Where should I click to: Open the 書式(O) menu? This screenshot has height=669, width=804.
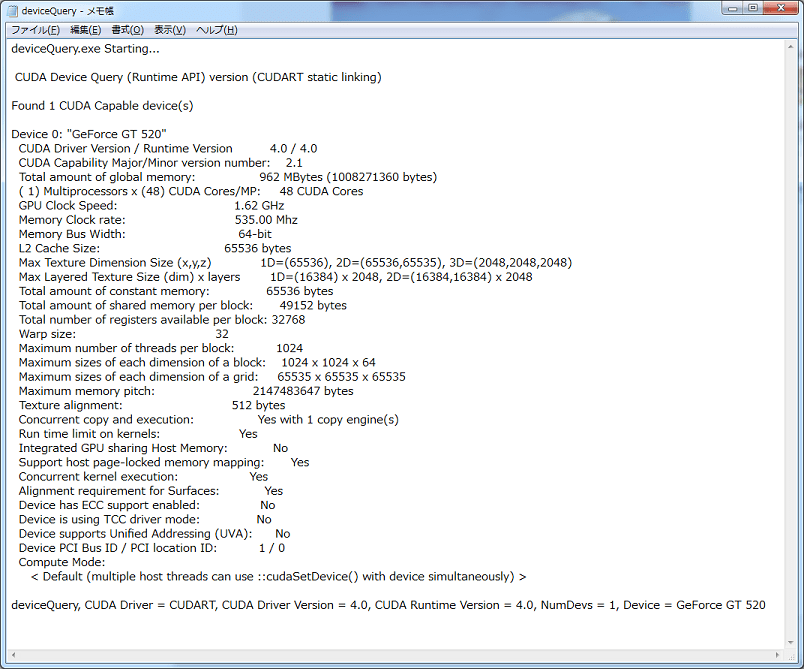(123, 29)
